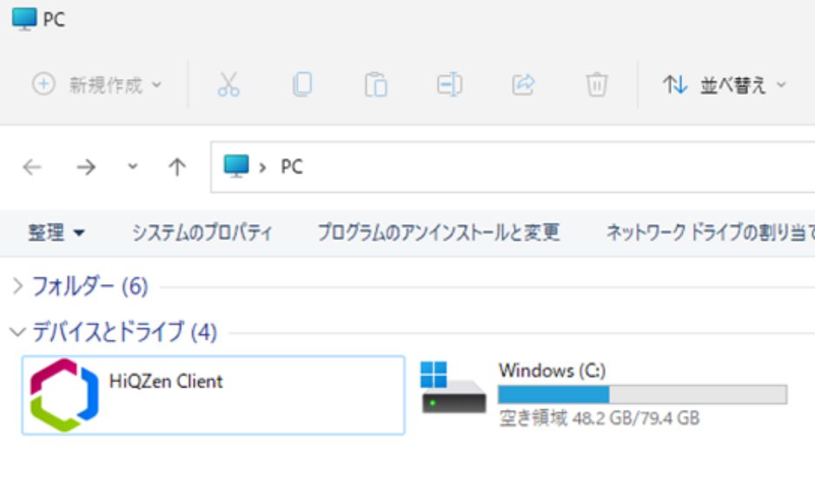Open recent locations chevron dropdown
815x504 pixels.
pos(133,167)
